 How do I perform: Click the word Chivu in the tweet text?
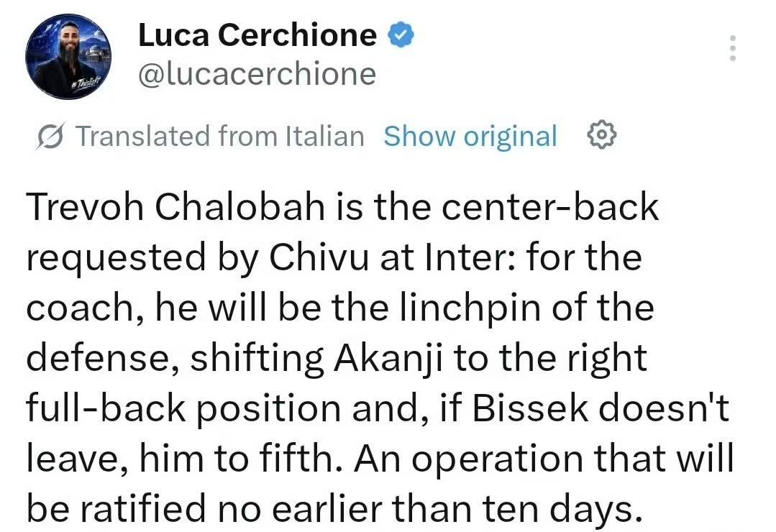pos(319,257)
